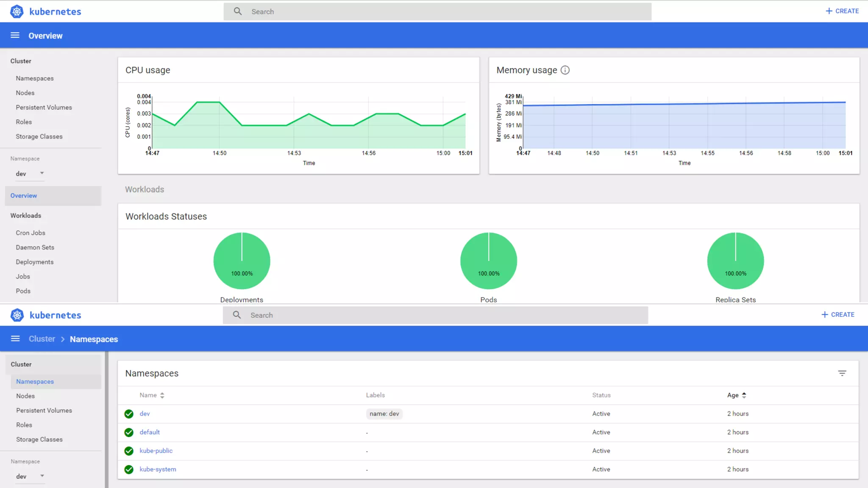Open Deployments in Workloads sidebar

tap(35, 262)
